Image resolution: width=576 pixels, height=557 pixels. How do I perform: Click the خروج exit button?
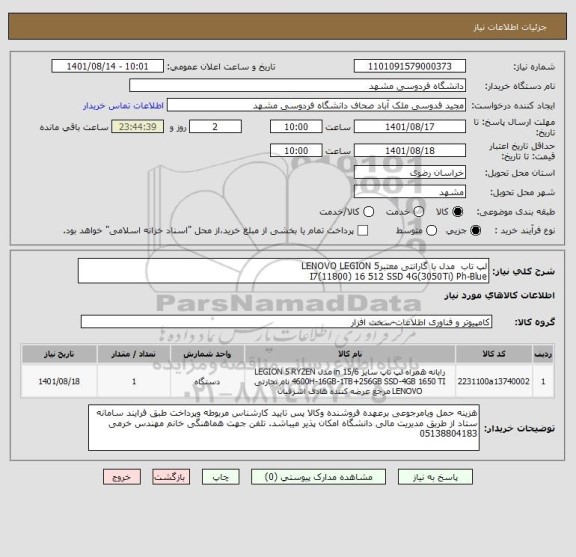pos(122,477)
